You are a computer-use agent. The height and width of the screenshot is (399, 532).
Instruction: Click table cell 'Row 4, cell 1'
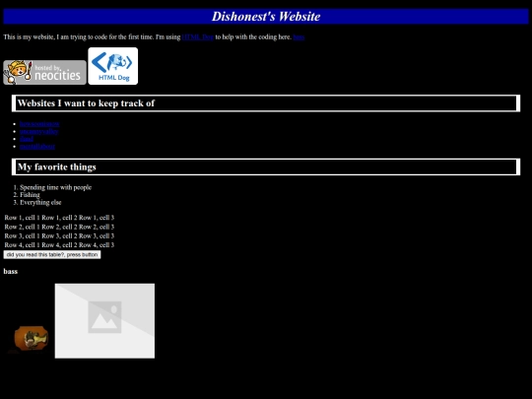pyautogui.click(x=22, y=245)
